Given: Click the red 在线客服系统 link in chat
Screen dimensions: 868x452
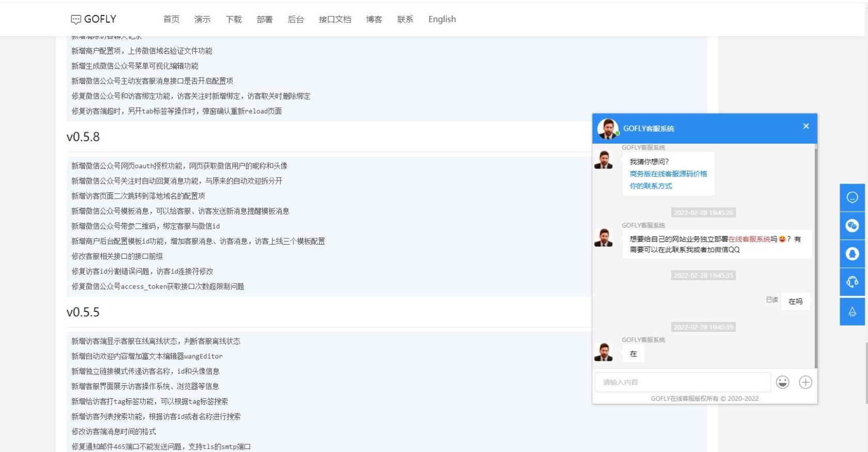Looking at the screenshot, I should click(x=749, y=239).
